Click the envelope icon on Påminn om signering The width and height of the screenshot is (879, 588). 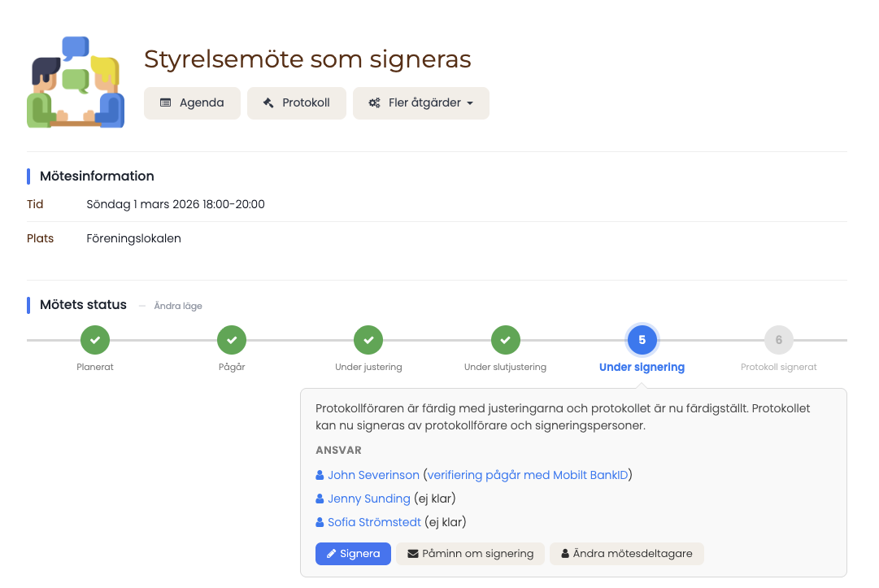(x=413, y=554)
